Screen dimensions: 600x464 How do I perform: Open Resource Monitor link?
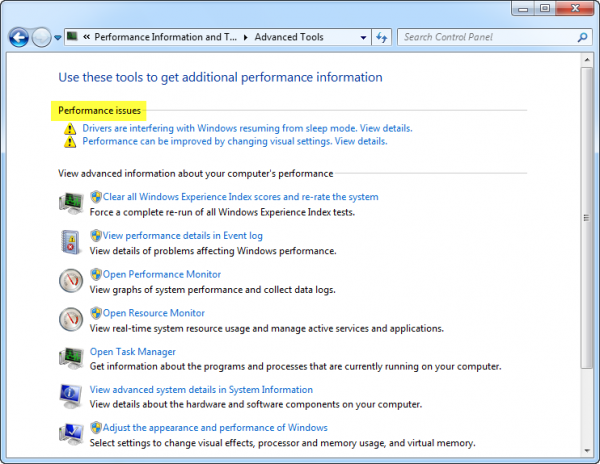coord(153,313)
